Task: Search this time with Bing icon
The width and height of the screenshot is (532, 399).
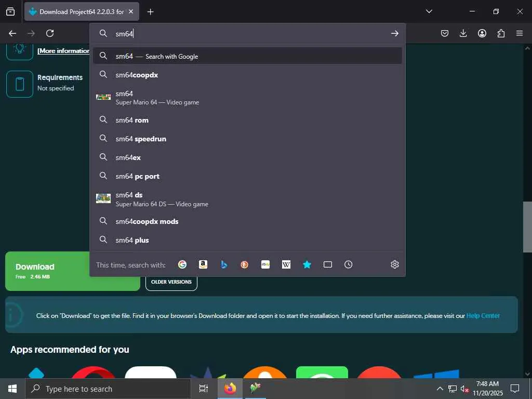Action: point(224,264)
